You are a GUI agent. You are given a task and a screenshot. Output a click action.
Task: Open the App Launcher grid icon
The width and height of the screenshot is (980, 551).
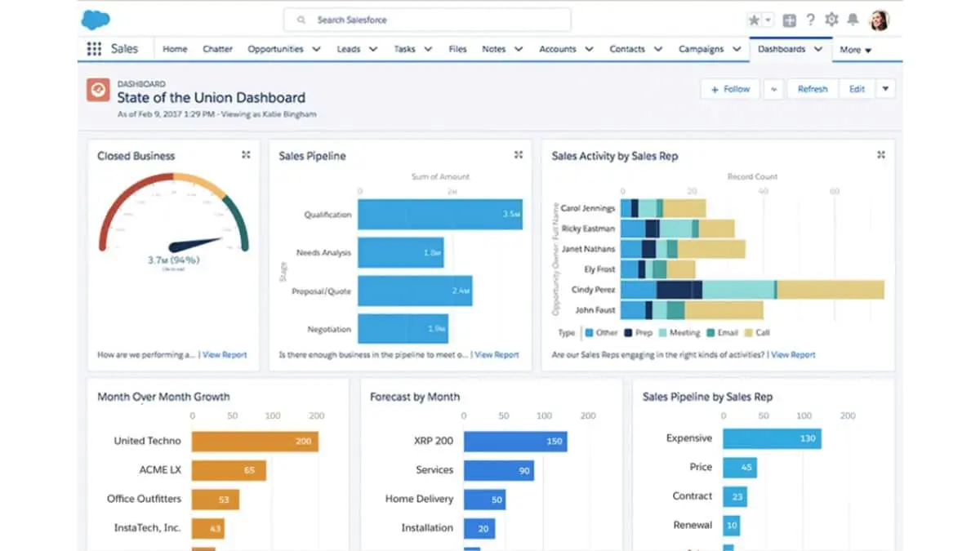[94, 49]
